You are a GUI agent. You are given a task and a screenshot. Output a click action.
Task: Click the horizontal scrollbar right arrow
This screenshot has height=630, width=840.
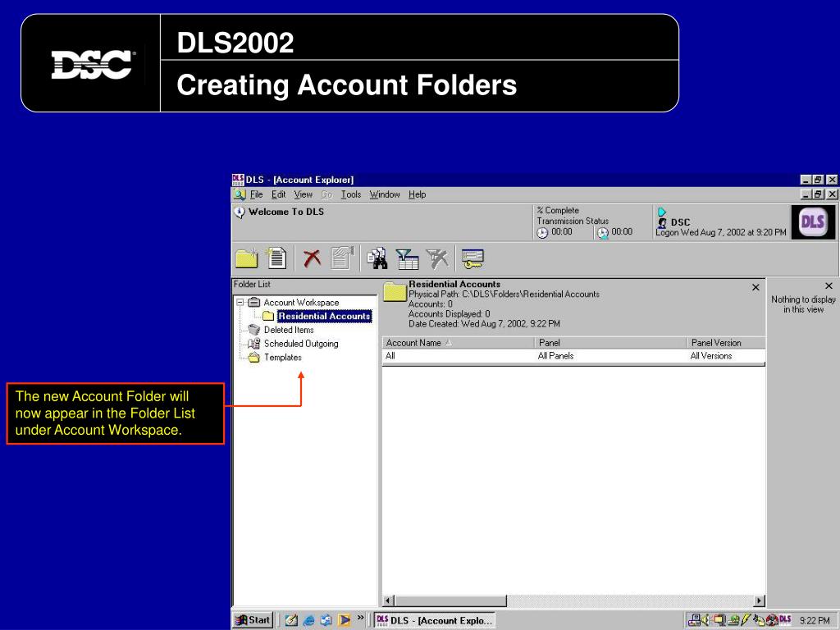tap(760, 600)
